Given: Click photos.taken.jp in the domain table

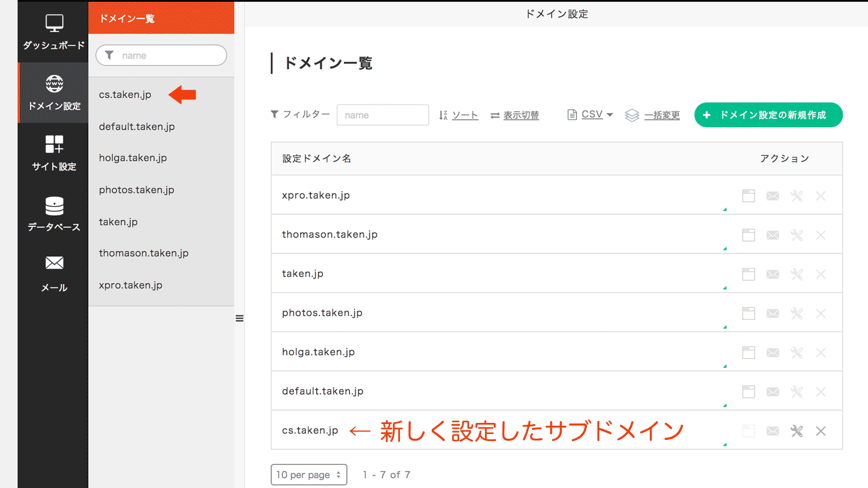Looking at the screenshot, I should 322,313.
